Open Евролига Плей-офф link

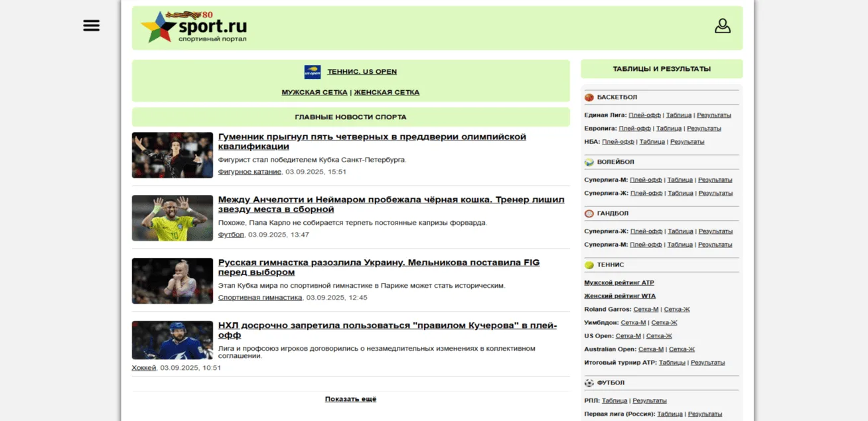tap(635, 129)
